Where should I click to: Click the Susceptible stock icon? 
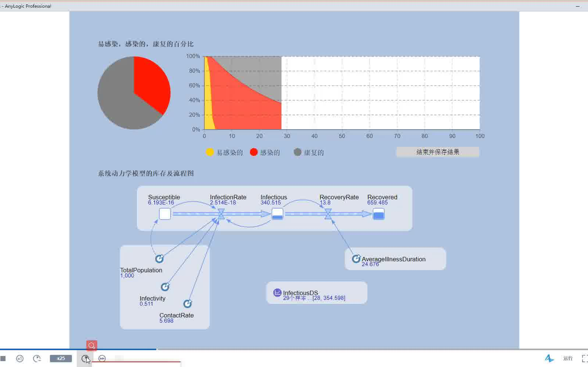165,214
